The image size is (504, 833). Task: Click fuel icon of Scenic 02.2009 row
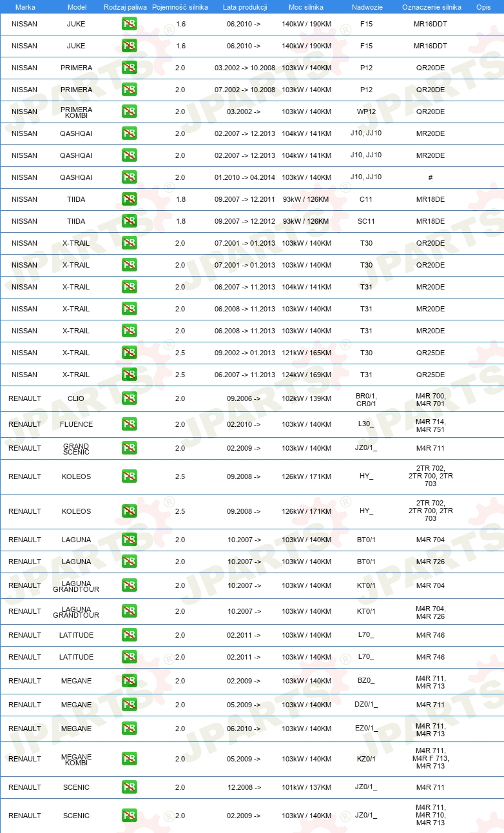(x=129, y=816)
